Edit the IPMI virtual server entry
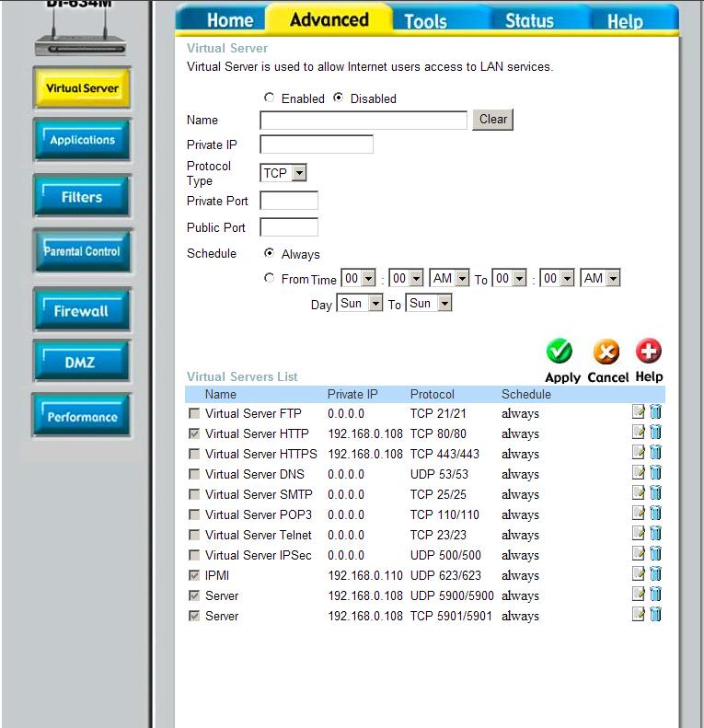The width and height of the screenshot is (704, 728). (x=639, y=574)
